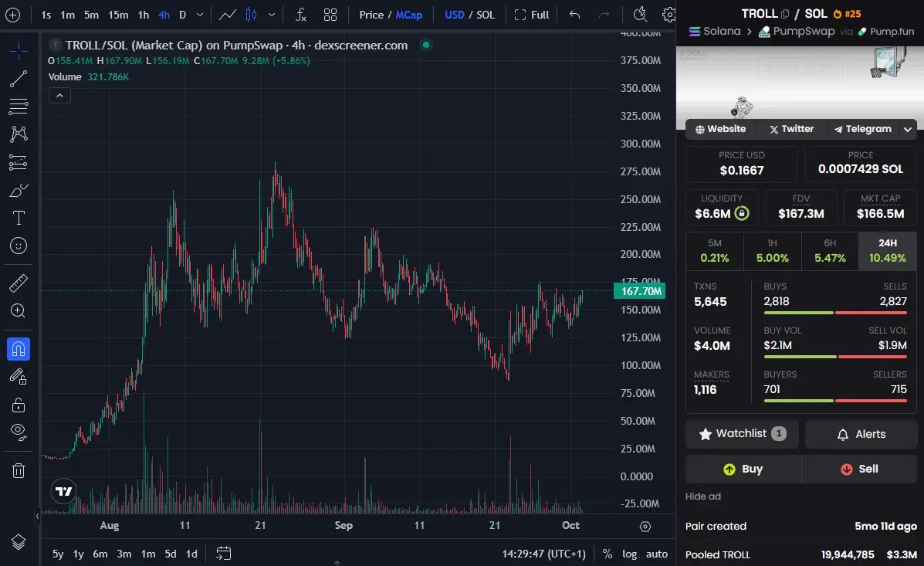
Task: Open the layout grid selector
Action: (x=330, y=15)
